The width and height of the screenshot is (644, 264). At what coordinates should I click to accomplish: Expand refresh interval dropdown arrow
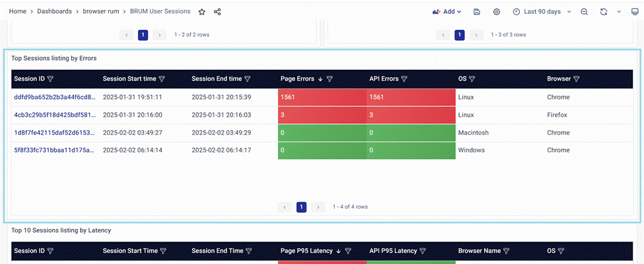pos(619,12)
